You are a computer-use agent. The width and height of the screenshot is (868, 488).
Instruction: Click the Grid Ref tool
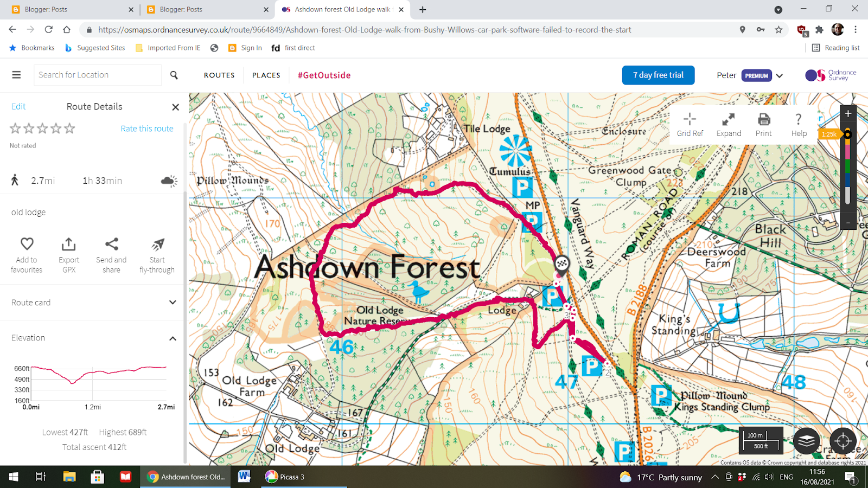pos(690,125)
